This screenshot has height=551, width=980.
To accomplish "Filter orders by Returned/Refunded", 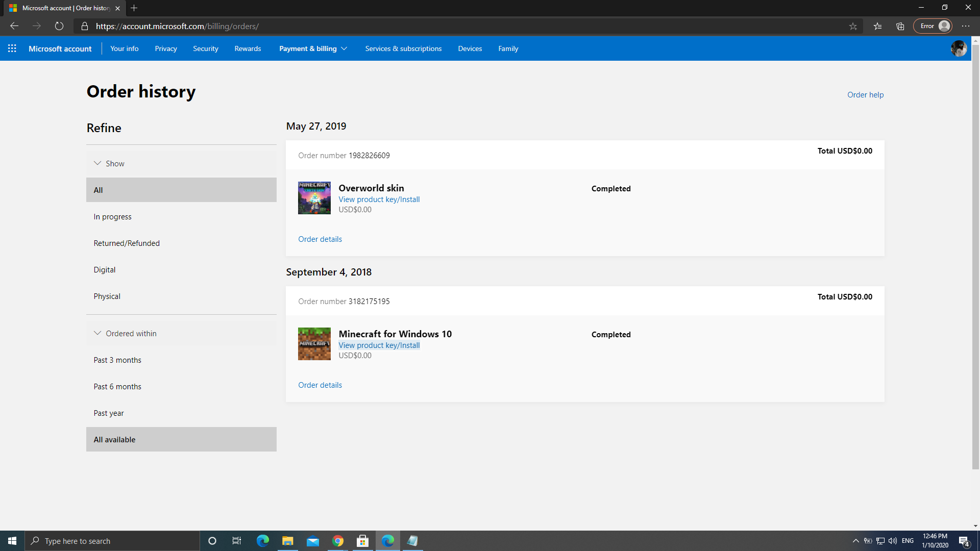I will pyautogui.click(x=181, y=243).
